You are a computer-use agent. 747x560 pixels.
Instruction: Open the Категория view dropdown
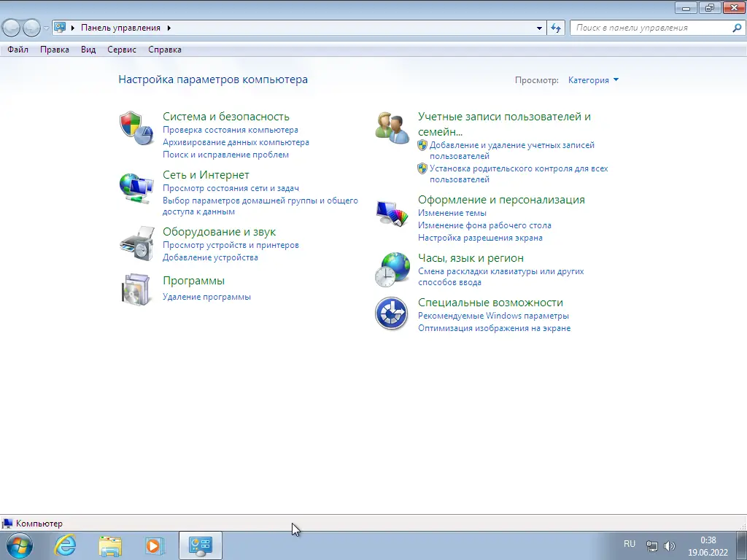click(x=593, y=80)
